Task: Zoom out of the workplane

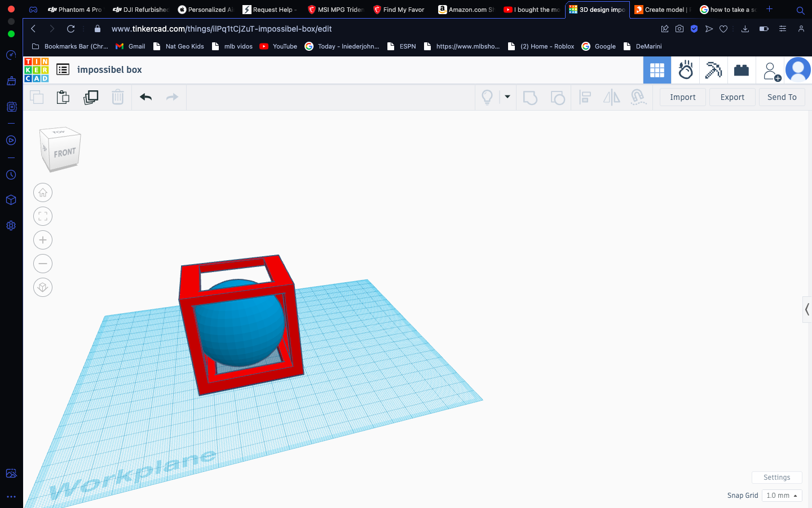Action: pos(43,264)
